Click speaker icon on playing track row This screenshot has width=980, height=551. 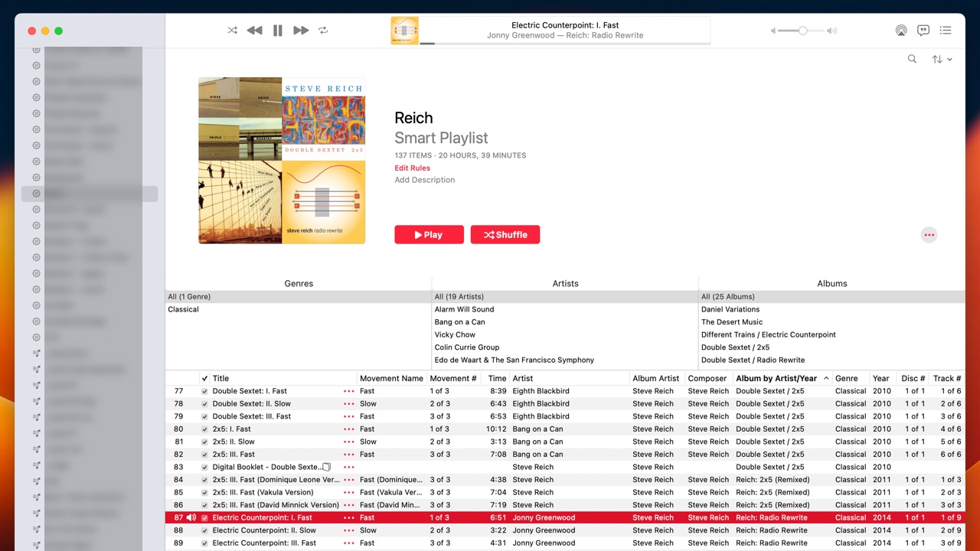click(191, 517)
